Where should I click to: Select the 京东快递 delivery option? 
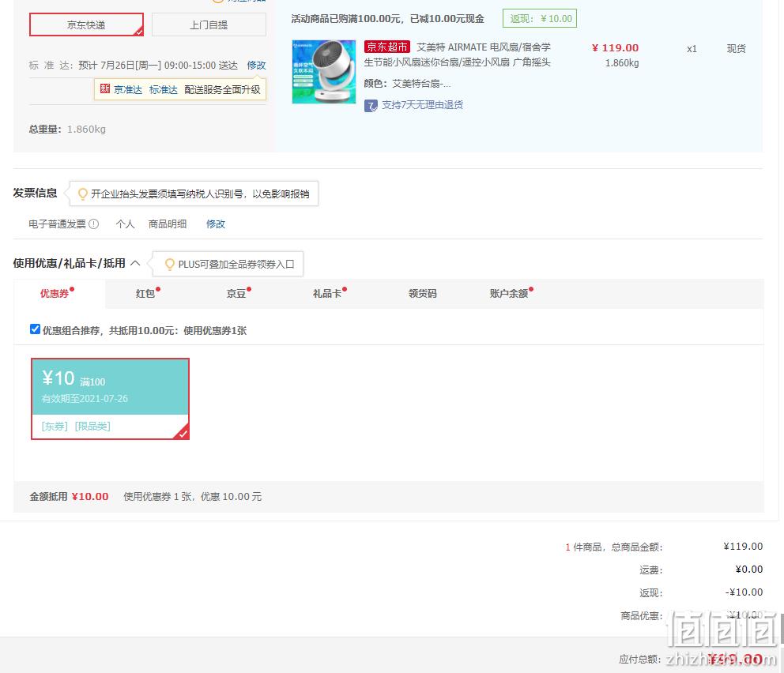(86, 24)
